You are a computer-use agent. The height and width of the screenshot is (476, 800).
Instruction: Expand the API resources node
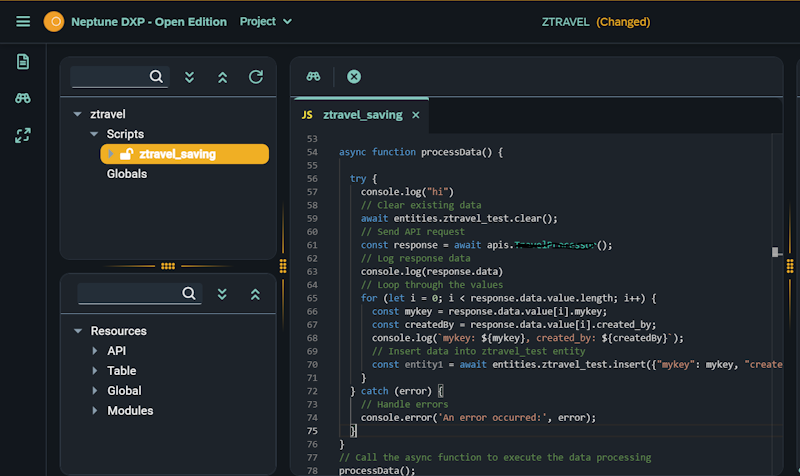95,351
